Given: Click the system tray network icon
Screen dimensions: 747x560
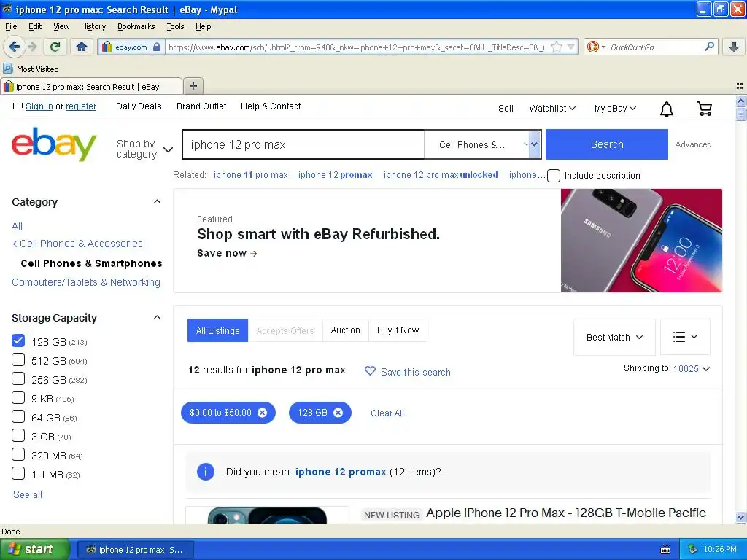Looking at the screenshot, I should coord(693,549).
